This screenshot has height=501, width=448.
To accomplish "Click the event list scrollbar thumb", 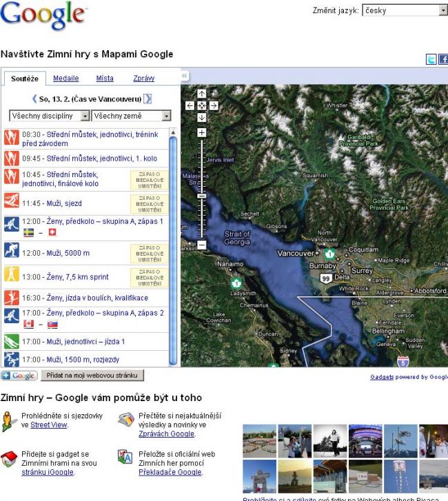I will pos(173,251).
